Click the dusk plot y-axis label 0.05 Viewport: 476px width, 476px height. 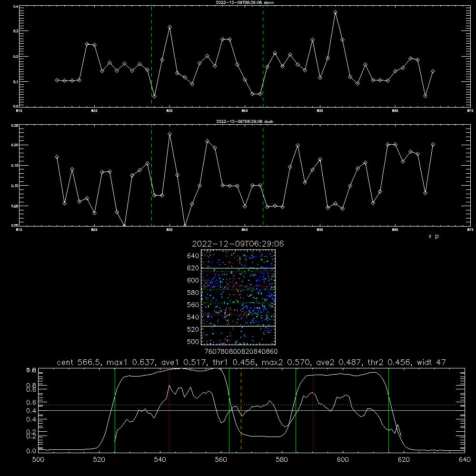(x=15, y=206)
